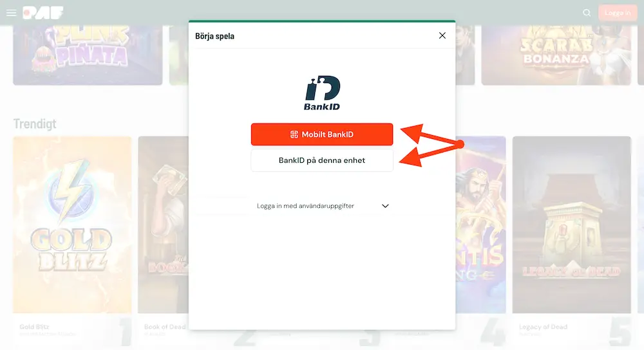Open the Book of Dead game thumbnail
The width and height of the screenshot is (644, 350).
[x=164, y=225]
